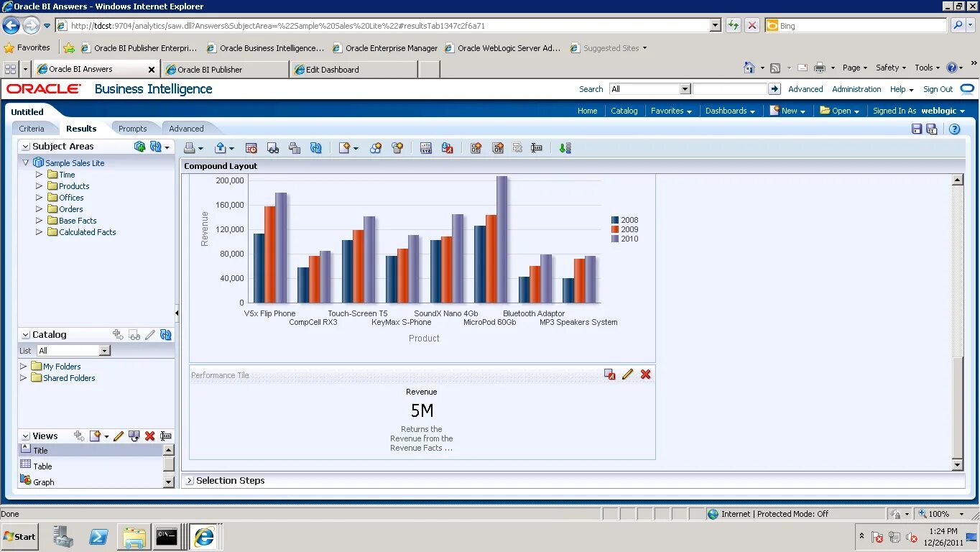Open the Favorites menu in Oracle header

tap(671, 111)
